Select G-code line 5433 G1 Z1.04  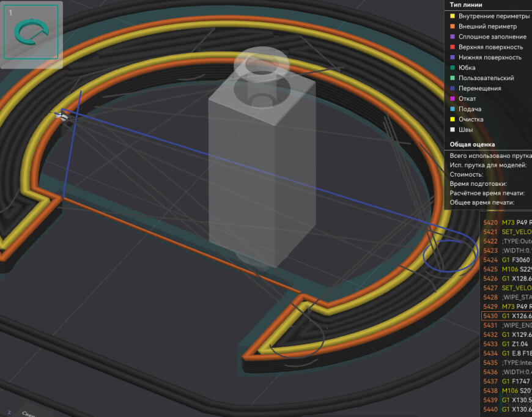click(506, 344)
